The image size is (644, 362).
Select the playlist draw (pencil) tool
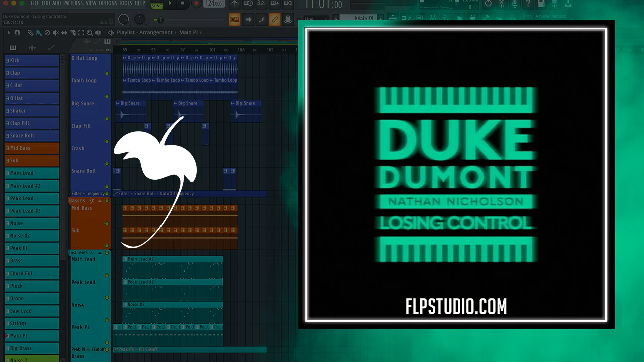click(31, 33)
